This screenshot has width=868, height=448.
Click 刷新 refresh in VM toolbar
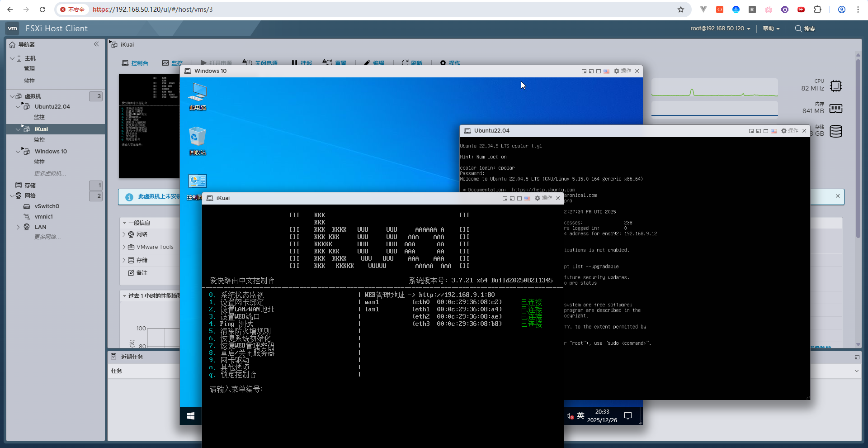[x=412, y=63]
